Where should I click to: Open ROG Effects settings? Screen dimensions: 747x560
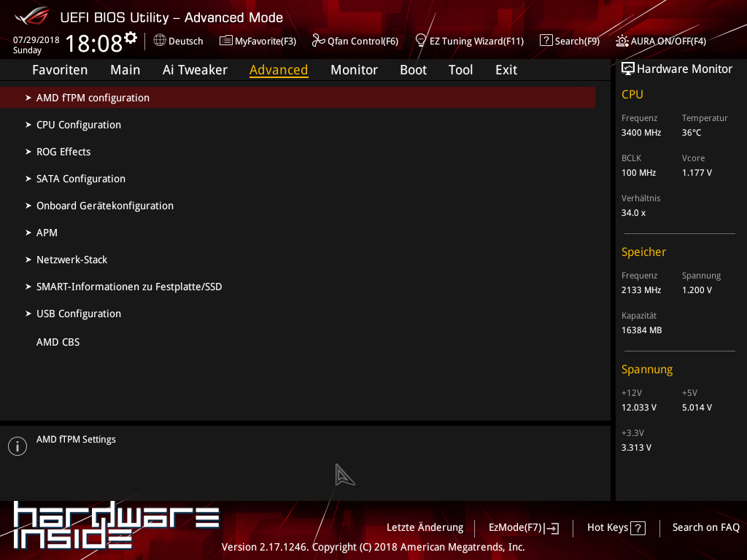point(63,152)
